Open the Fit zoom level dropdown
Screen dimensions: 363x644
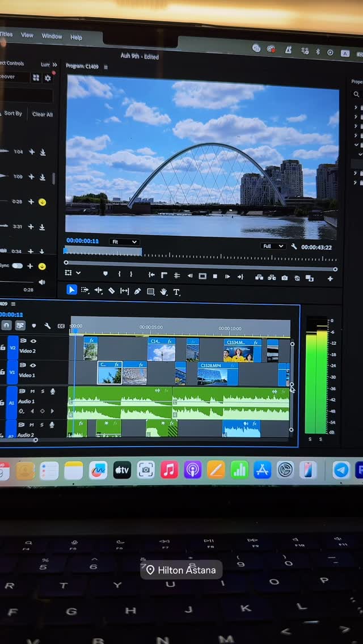pyautogui.click(x=125, y=242)
